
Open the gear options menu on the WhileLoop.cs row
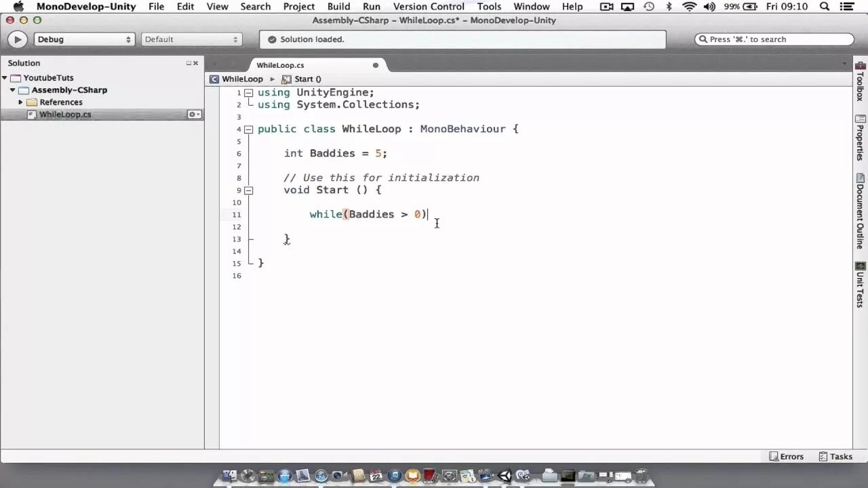[195, 115]
